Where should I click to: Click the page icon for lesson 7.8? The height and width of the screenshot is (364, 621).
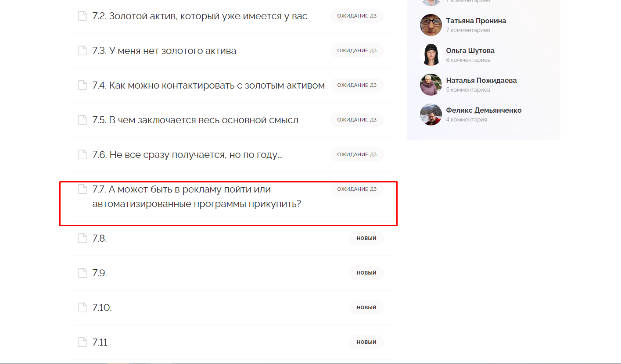(82, 238)
